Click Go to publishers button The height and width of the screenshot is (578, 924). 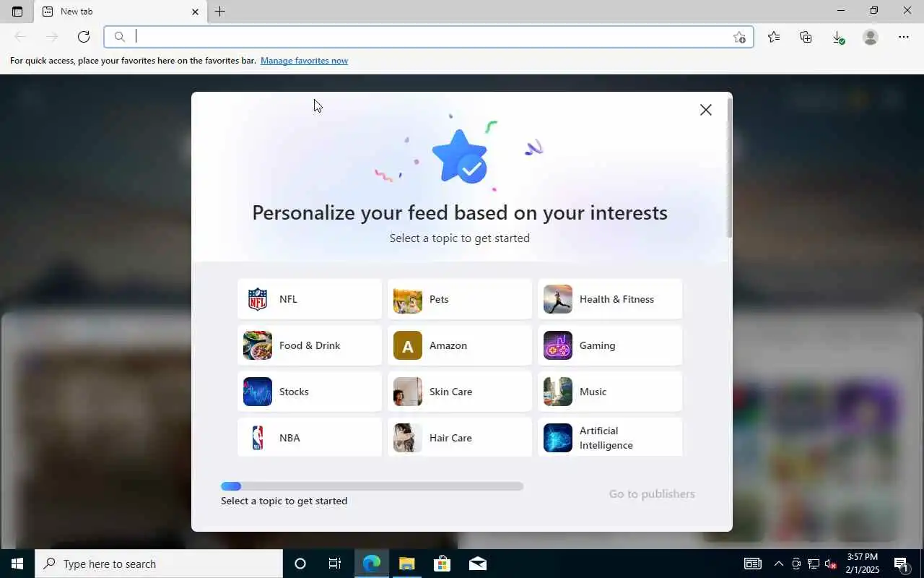click(x=652, y=494)
